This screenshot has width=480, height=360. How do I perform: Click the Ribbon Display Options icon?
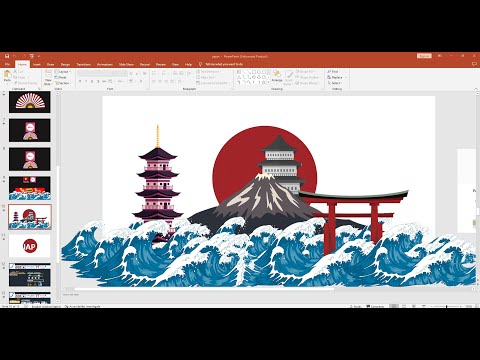(x=440, y=56)
